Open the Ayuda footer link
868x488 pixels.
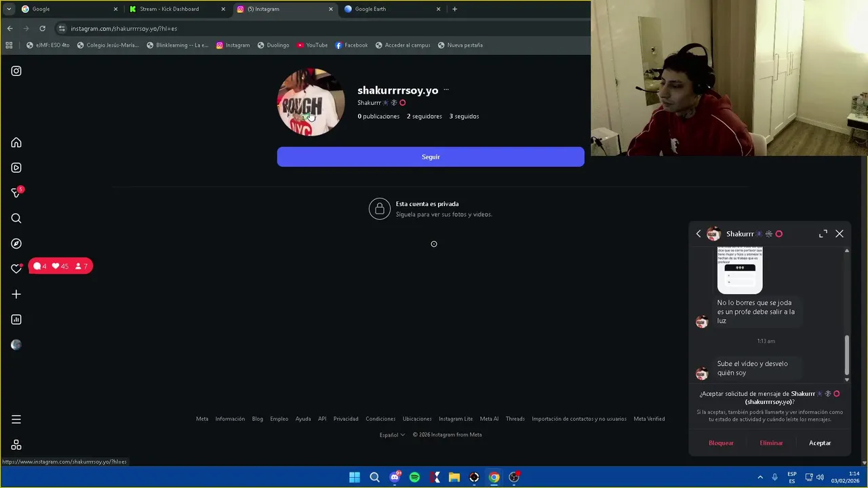coord(303,419)
